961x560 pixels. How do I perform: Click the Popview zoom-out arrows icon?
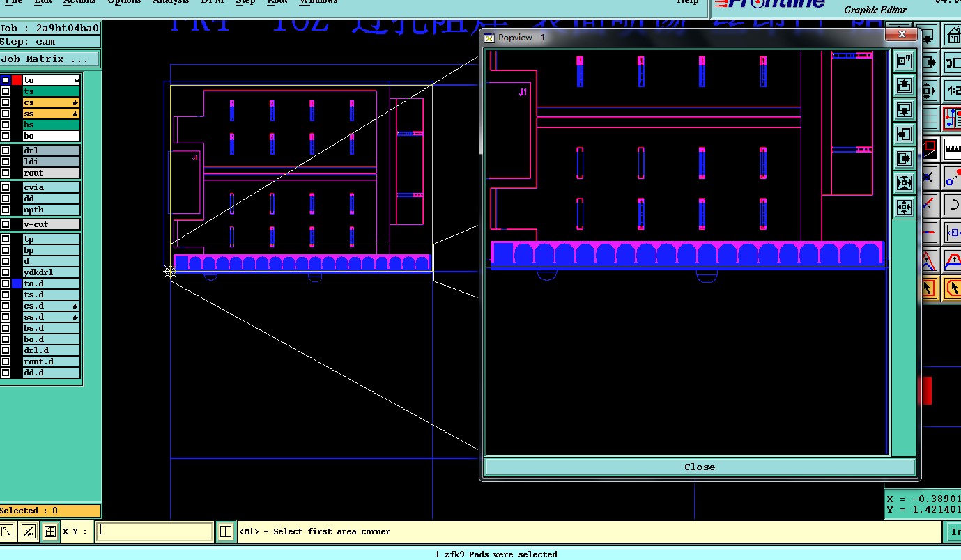(904, 207)
